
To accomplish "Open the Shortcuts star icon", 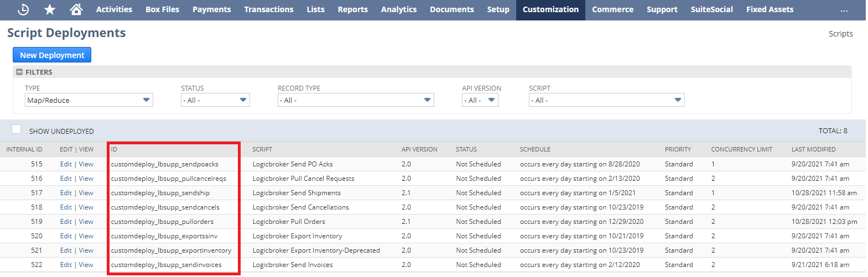I will coord(50,9).
